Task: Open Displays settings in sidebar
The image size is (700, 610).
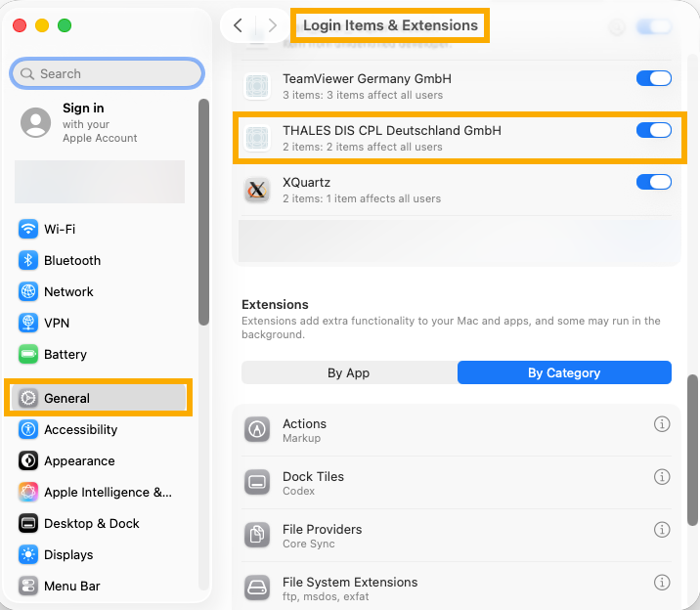Action: click(x=99, y=554)
